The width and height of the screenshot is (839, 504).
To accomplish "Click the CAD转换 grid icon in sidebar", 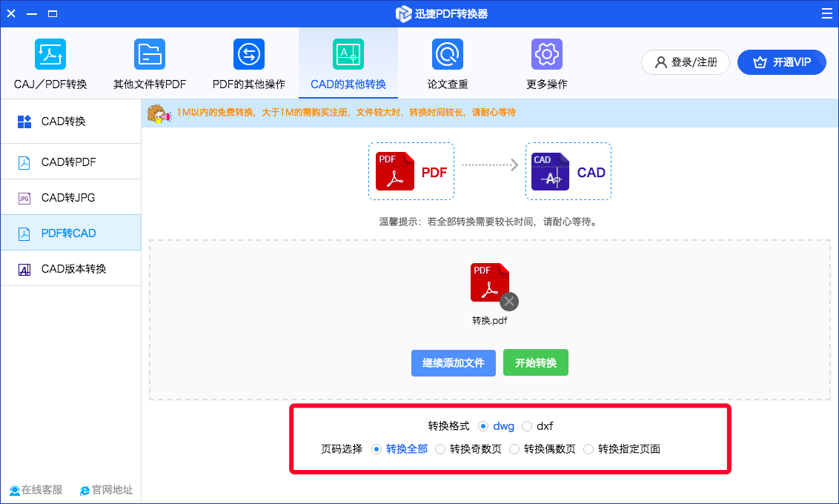I will click(24, 122).
